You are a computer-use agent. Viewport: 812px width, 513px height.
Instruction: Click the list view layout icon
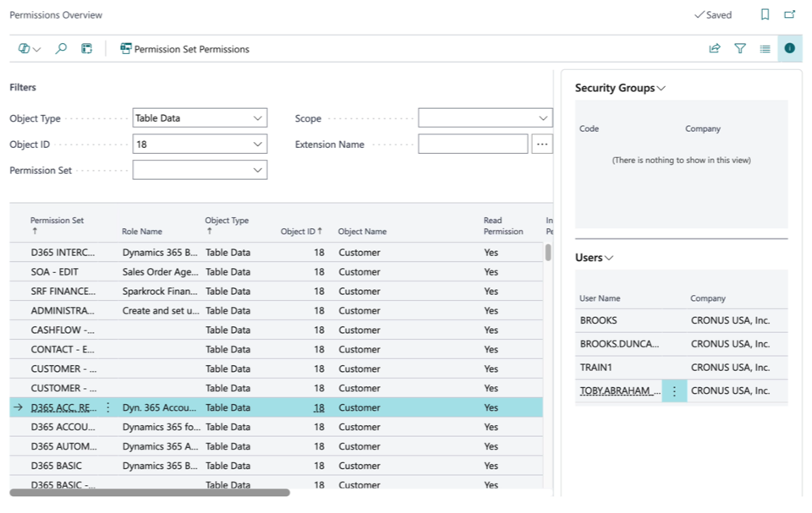pyautogui.click(x=765, y=49)
